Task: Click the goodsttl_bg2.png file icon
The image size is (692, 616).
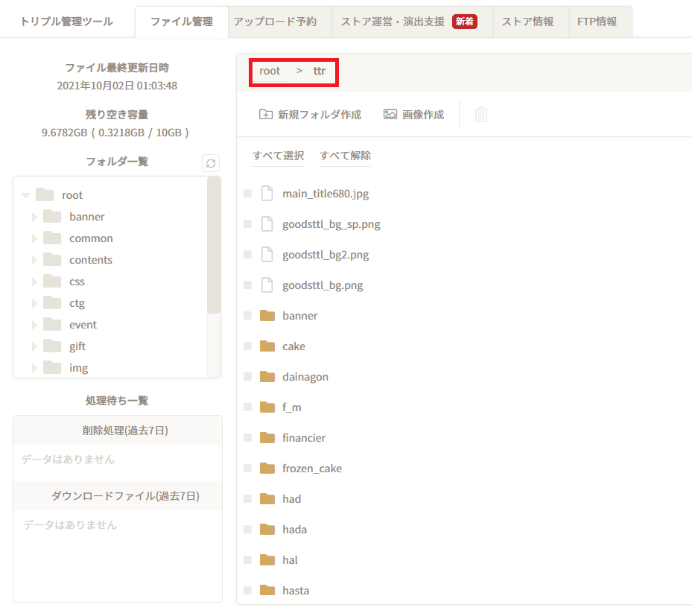Action: 267,255
